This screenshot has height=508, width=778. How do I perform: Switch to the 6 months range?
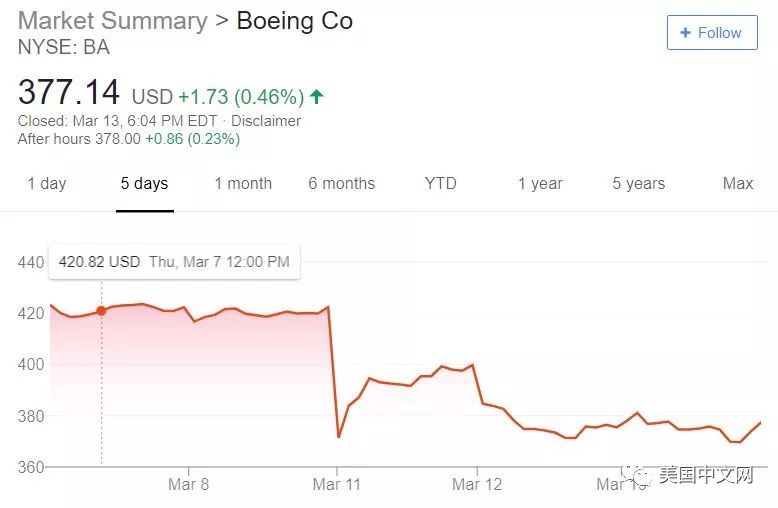point(341,183)
